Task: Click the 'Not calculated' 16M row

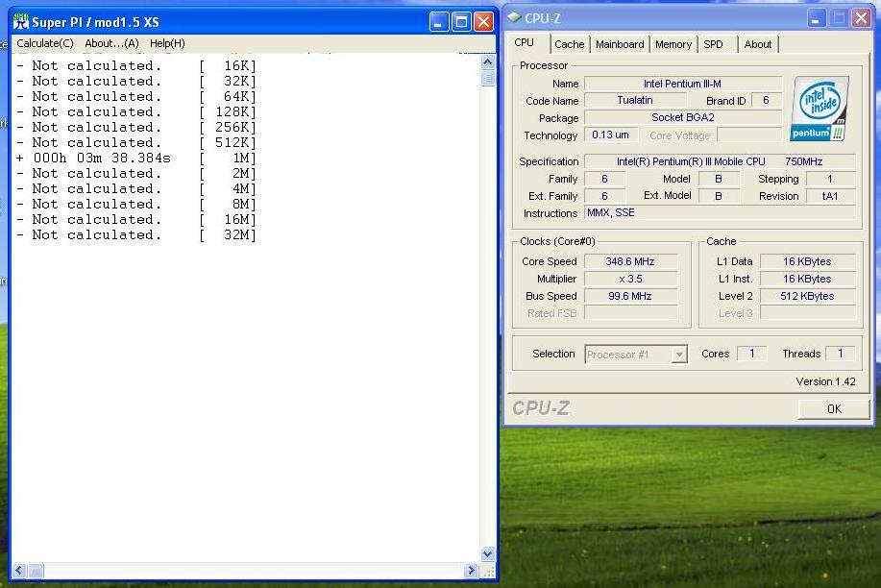Action: pos(136,220)
